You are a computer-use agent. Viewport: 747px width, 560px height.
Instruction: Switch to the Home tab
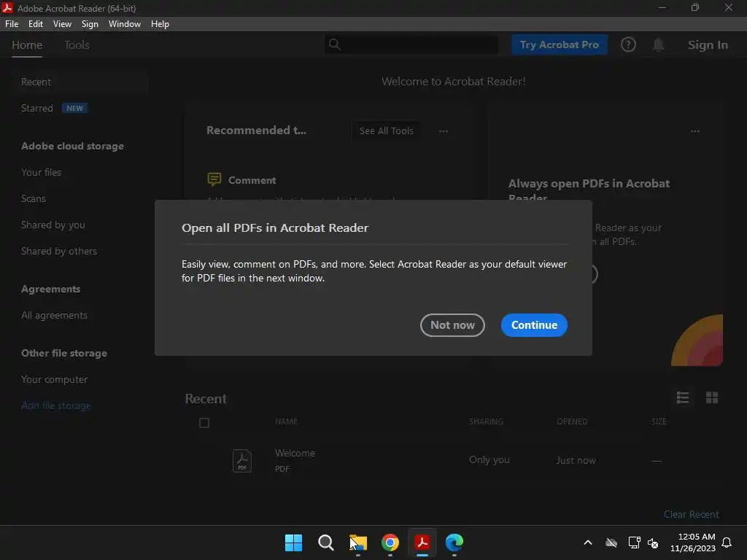pyautogui.click(x=27, y=44)
